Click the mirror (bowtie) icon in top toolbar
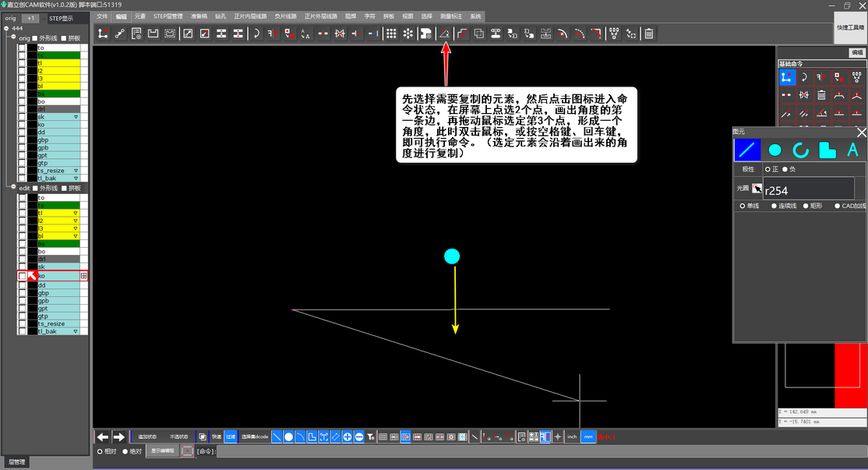 340,34
